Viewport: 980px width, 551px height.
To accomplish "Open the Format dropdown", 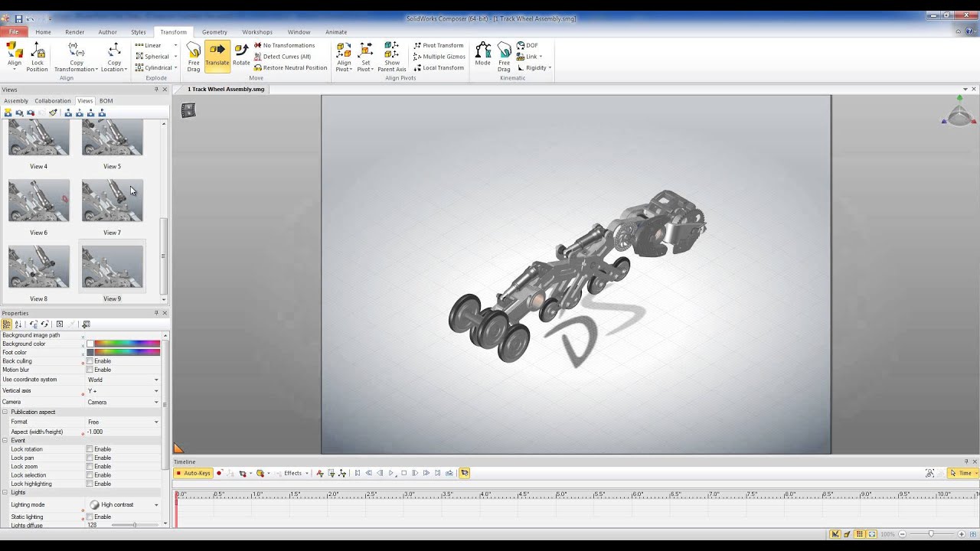I will click(156, 422).
